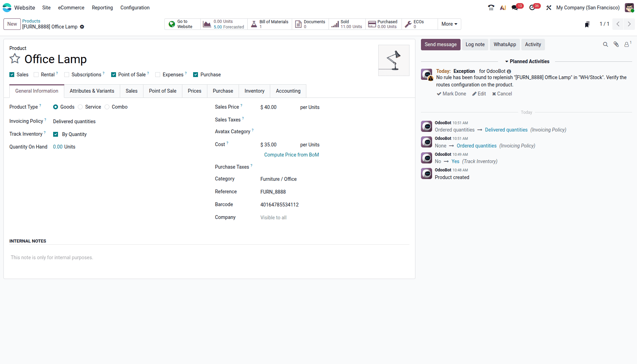Open the conversations messages icon
The width and height of the screenshot is (637, 364).
[515, 8]
